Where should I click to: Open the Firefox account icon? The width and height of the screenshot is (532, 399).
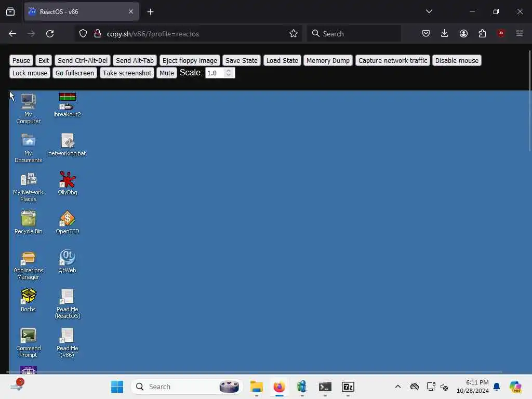tap(463, 33)
